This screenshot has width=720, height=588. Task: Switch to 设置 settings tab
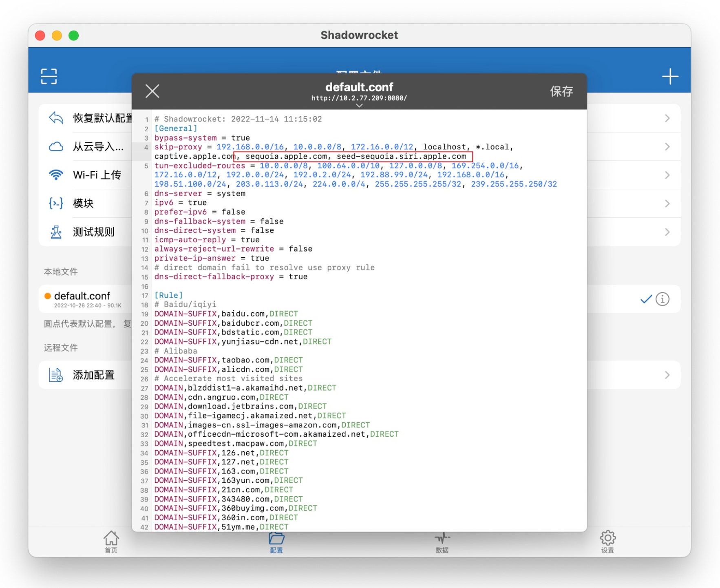coord(607,542)
